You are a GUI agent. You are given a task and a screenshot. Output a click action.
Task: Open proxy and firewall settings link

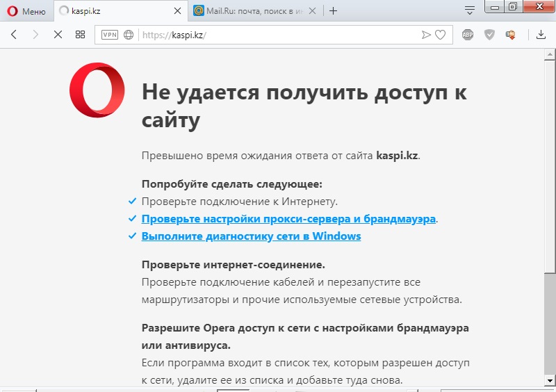pos(288,218)
